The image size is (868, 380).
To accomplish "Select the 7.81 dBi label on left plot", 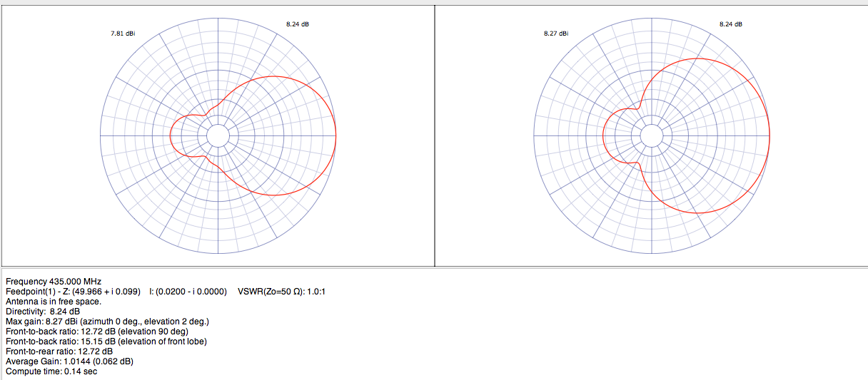I will [123, 34].
